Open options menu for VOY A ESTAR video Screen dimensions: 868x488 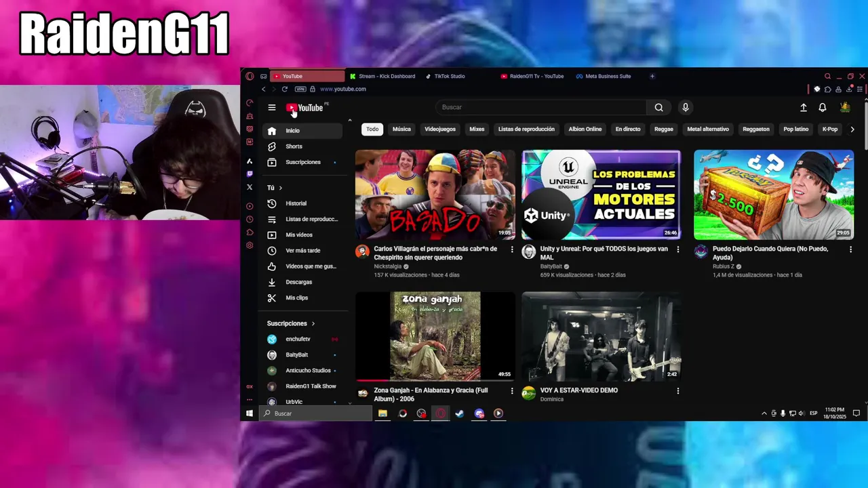tap(678, 391)
